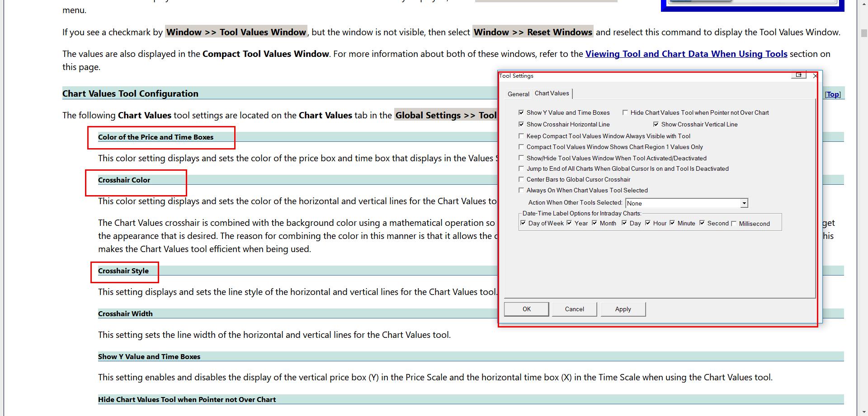Uncheck the Second label option
Image resolution: width=868 pixels, height=416 pixels.
point(702,223)
